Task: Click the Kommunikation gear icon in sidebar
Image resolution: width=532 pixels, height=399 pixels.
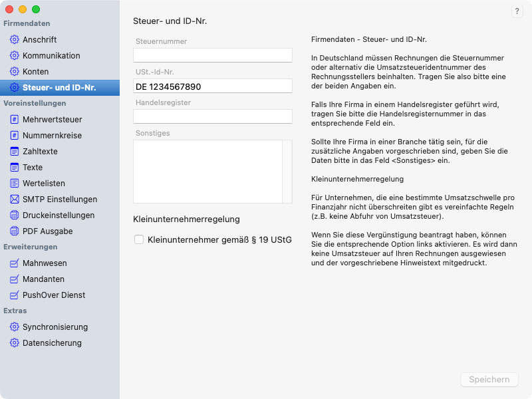Action: coord(14,56)
